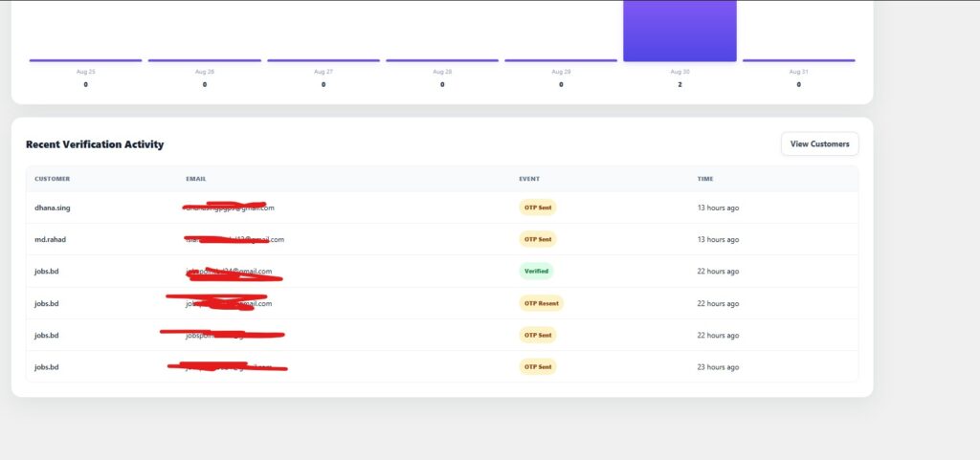Click jobs.bd in the OTP Resent row
Screen dimensions: 980x460
[47, 303]
